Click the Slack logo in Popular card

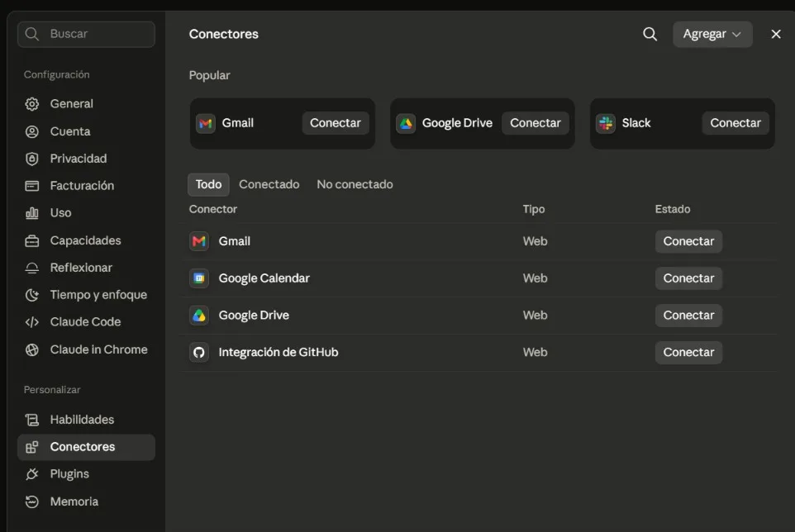click(606, 123)
